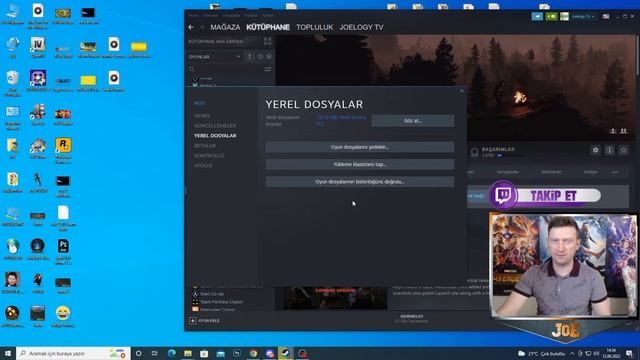Viewport: 640px width, 360px height.
Task: Open the Steam menu in the menu bar
Action: click(193, 15)
